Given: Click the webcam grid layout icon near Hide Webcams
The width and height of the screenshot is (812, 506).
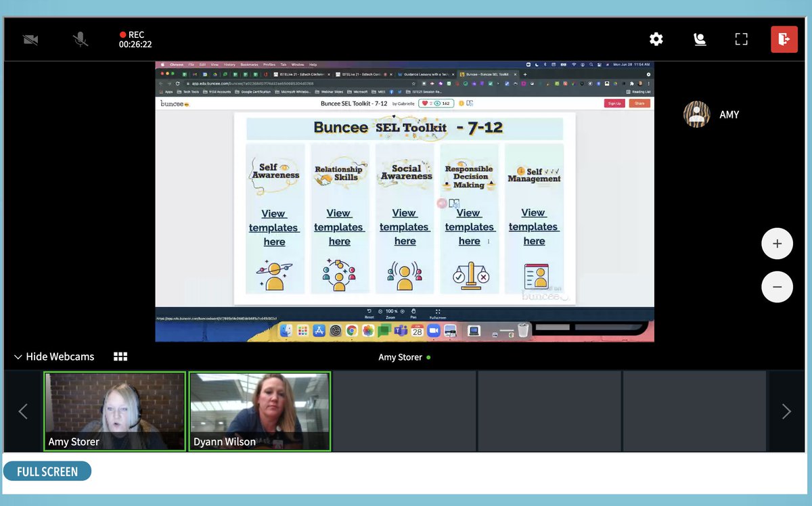Looking at the screenshot, I should pyautogui.click(x=120, y=356).
